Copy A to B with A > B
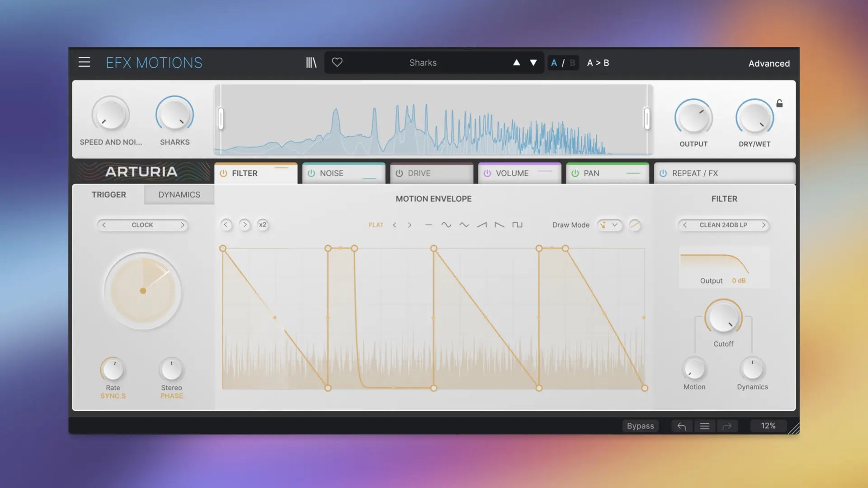 (x=598, y=63)
